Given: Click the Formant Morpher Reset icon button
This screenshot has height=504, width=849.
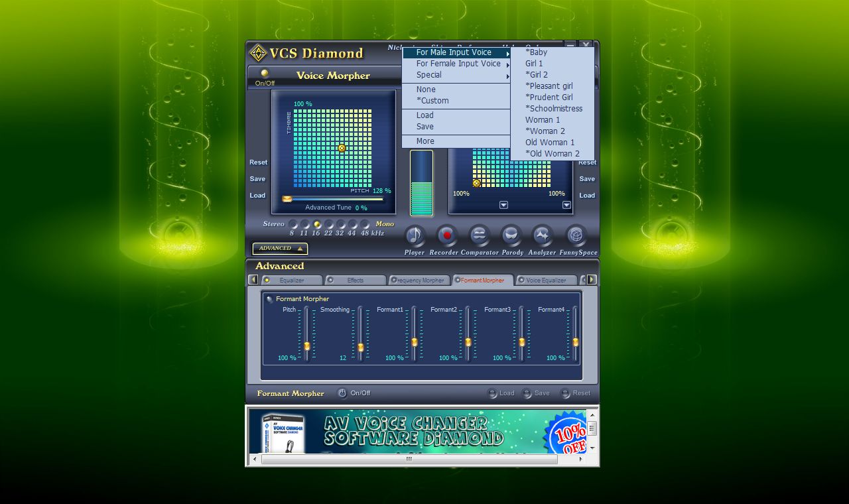Looking at the screenshot, I should [565, 393].
